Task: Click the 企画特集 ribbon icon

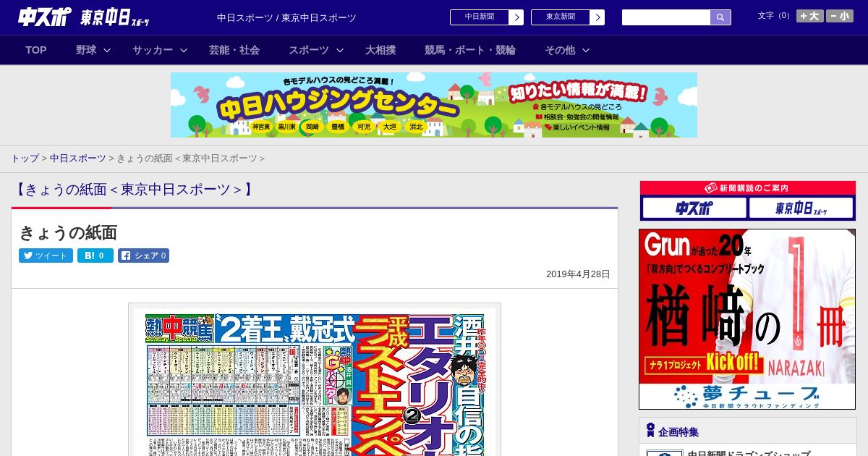Action: click(650, 431)
